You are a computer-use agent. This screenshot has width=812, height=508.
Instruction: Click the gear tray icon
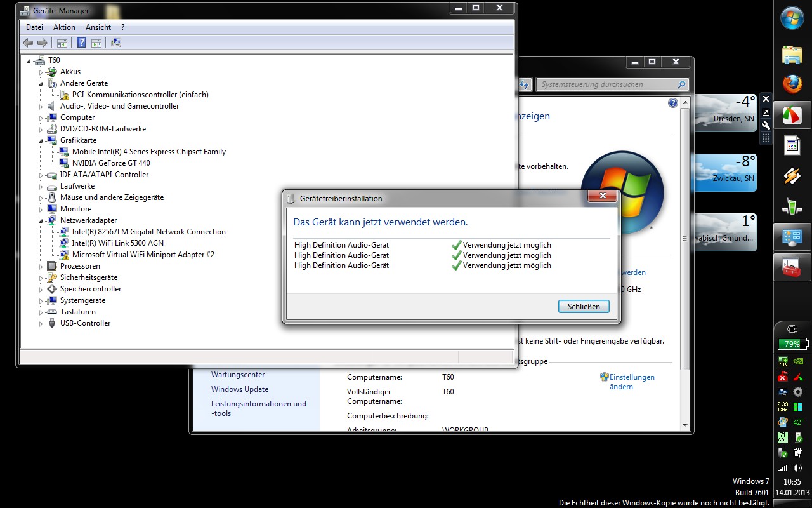coord(798,392)
